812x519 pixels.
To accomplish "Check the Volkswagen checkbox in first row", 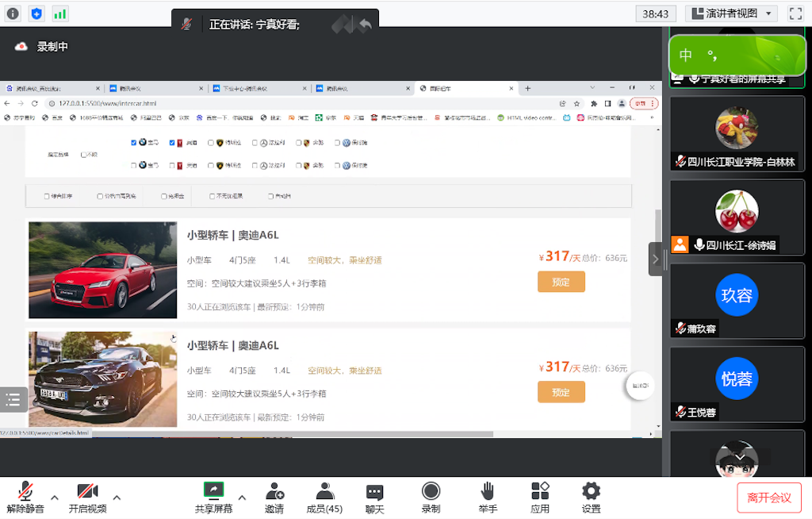I will click(x=337, y=143).
